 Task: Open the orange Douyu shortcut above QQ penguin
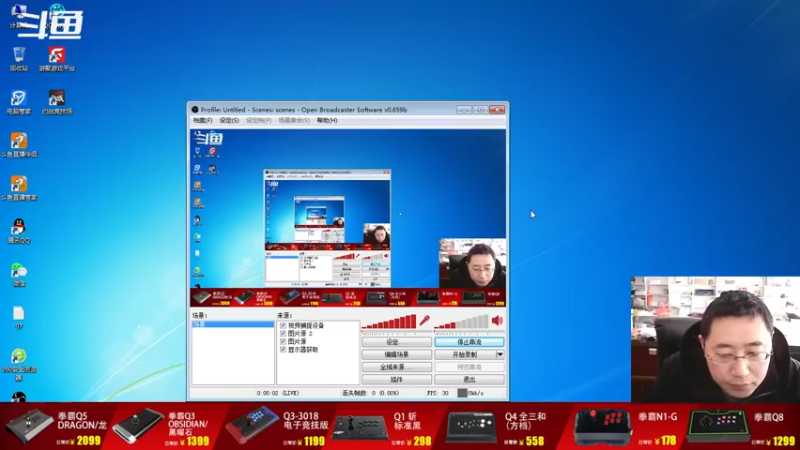(x=19, y=188)
